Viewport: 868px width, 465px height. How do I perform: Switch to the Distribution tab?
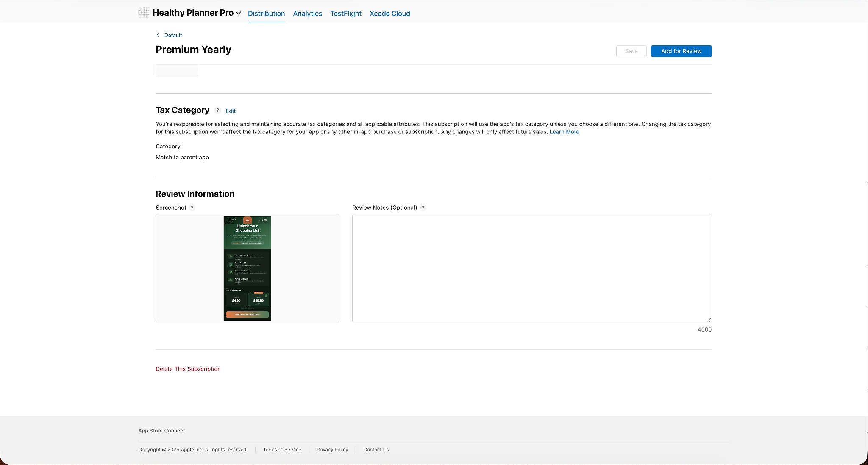pos(266,14)
